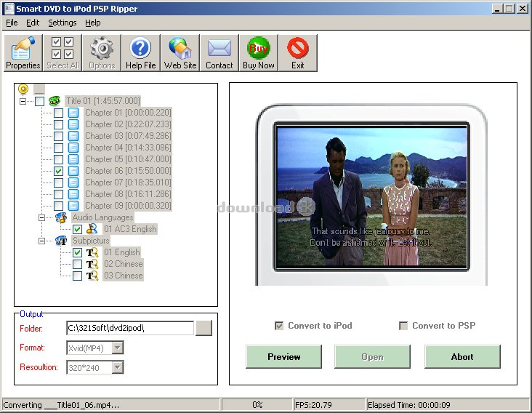The image size is (532, 413).
Task: Click the 01 English subtitle icon
Action: point(92,252)
